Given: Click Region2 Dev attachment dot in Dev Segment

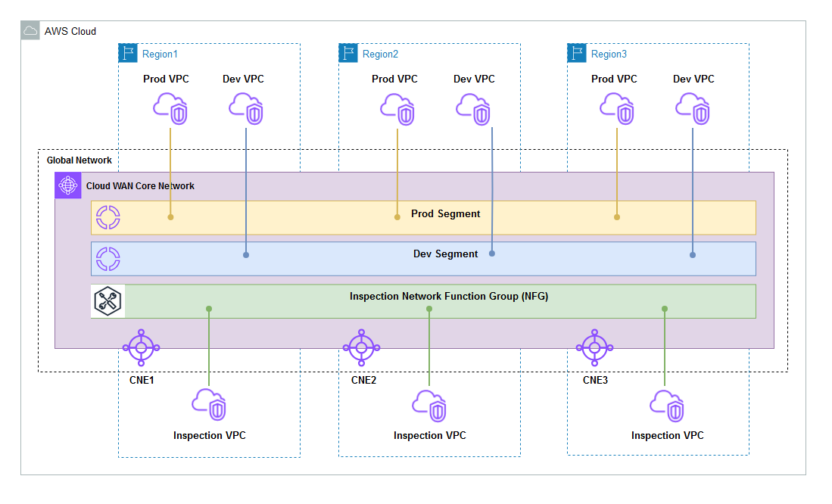Looking at the screenshot, I should tap(492, 254).
